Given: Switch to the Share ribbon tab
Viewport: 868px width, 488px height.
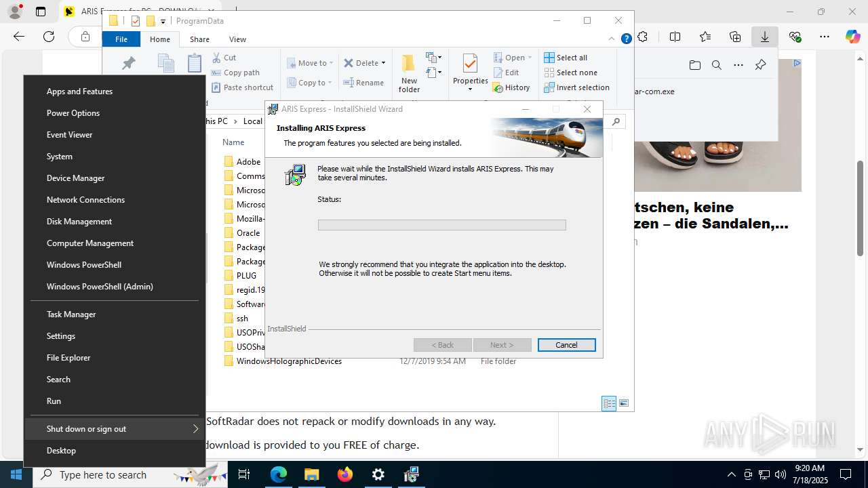Looking at the screenshot, I should [x=199, y=39].
